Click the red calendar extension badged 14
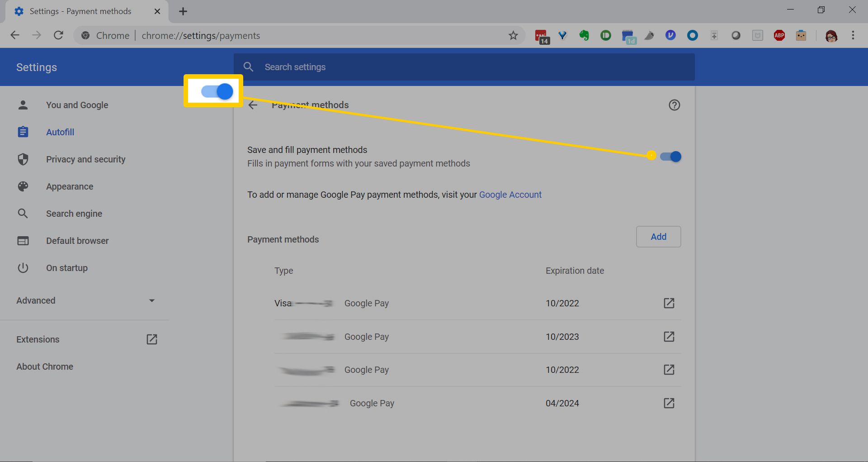 pos(541,36)
